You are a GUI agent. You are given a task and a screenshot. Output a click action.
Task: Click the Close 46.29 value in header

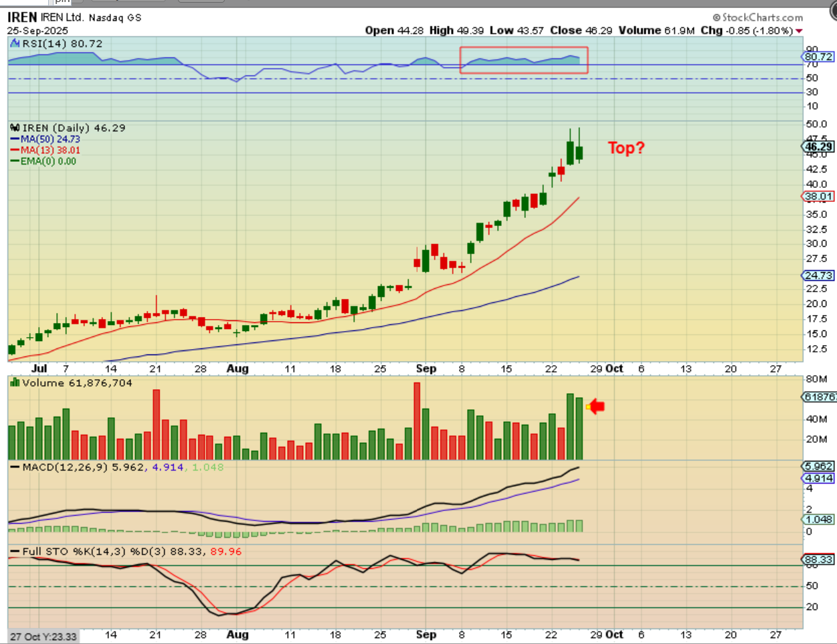click(581, 31)
